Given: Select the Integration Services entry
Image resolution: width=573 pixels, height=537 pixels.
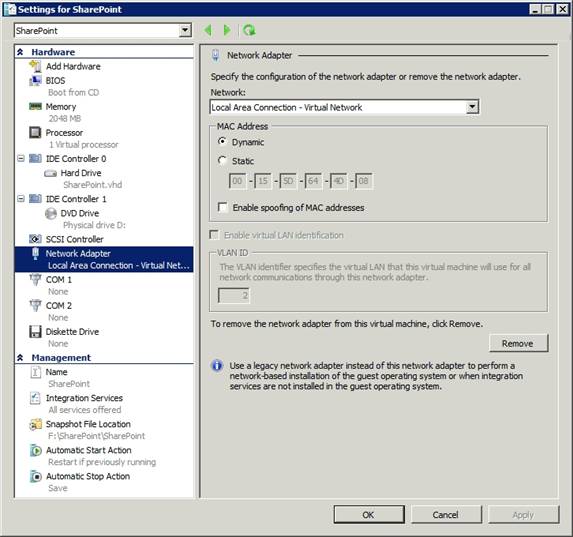Looking at the screenshot, I should point(104,404).
